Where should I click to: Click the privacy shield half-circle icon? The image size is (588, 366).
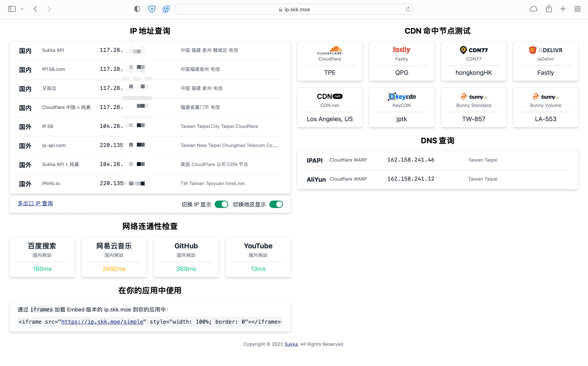click(x=137, y=9)
